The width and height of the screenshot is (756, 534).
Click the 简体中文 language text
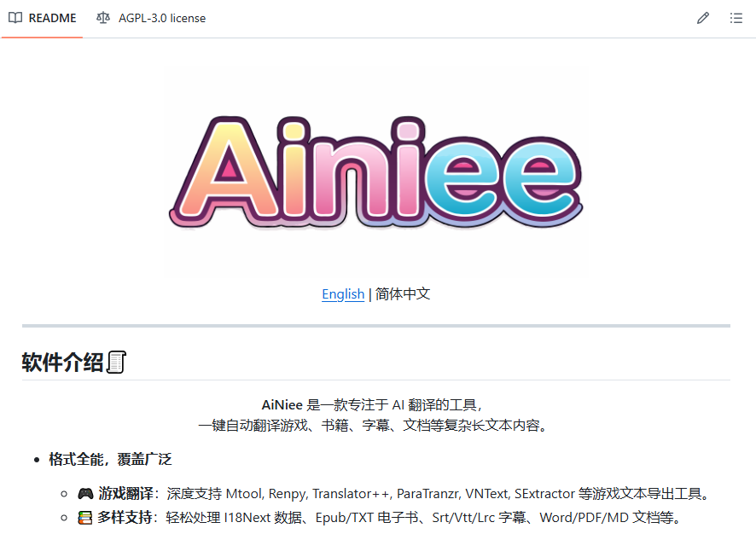403,294
